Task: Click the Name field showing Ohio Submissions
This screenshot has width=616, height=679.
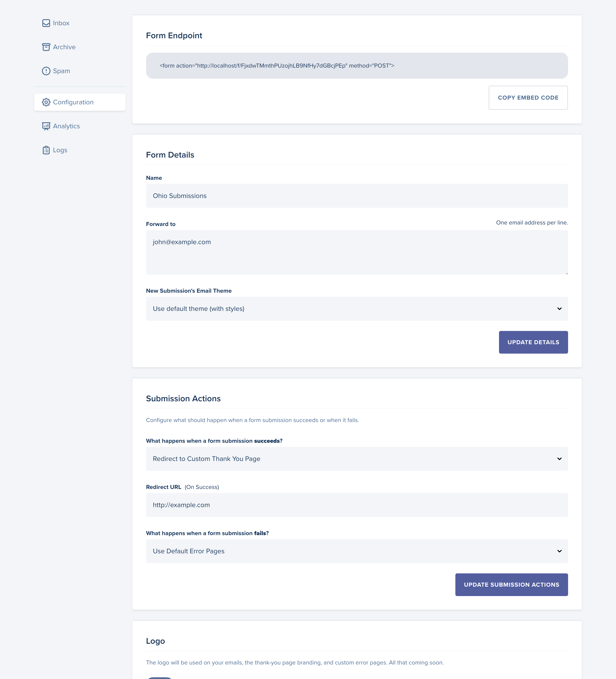Action: pos(357,196)
